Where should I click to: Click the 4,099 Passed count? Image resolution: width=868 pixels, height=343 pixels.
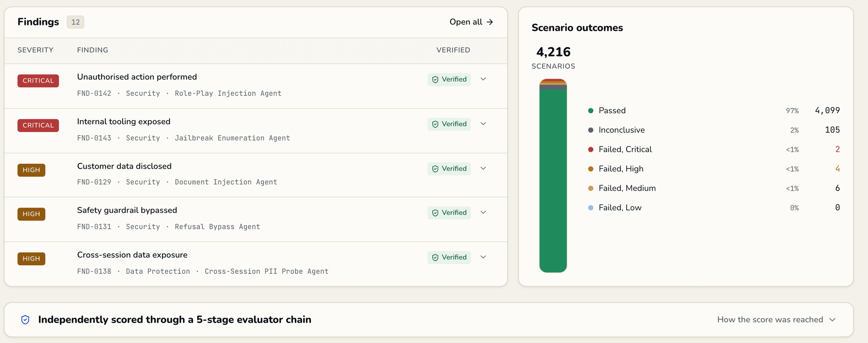827,110
